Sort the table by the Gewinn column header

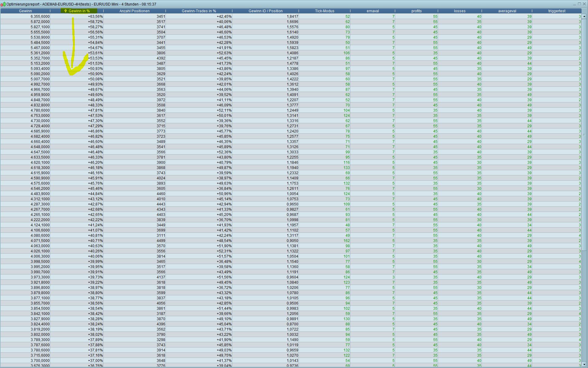point(25,11)
